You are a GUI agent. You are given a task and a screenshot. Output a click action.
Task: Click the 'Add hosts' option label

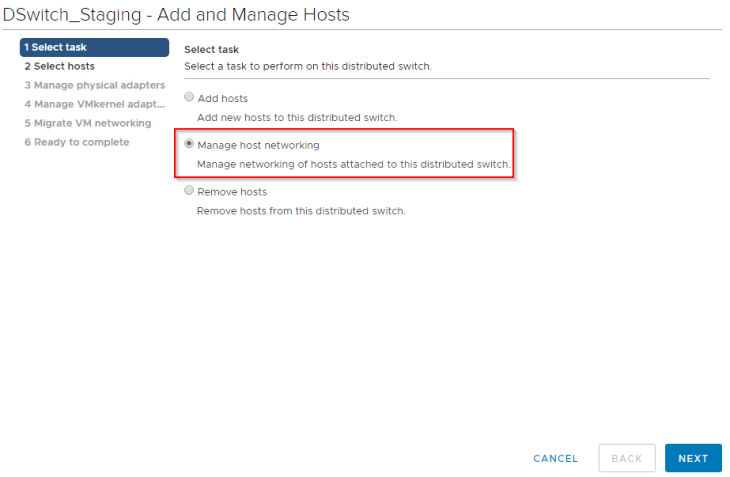click(x=222, y=99)
